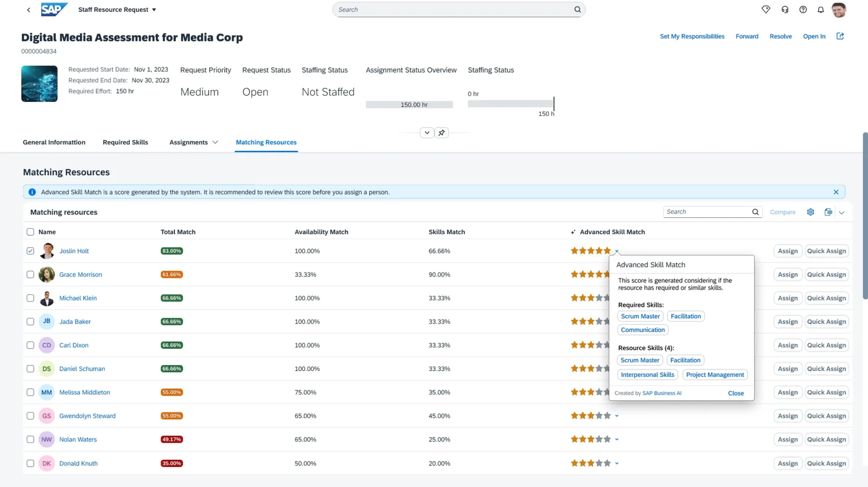Open the help question mark icon
Viewport: 868px width, 487px height.
(x=803, y=10)
